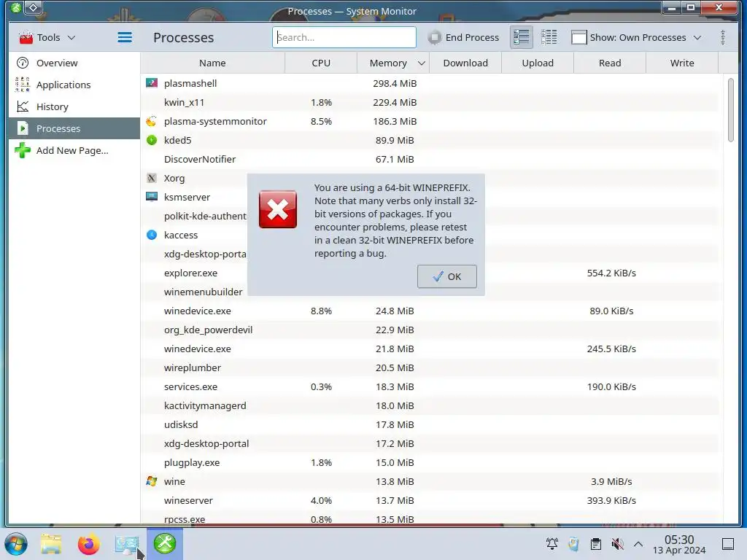The image size is (747, 560).
Task: Sort by the Read column
Action: click(x=610, y=63)
